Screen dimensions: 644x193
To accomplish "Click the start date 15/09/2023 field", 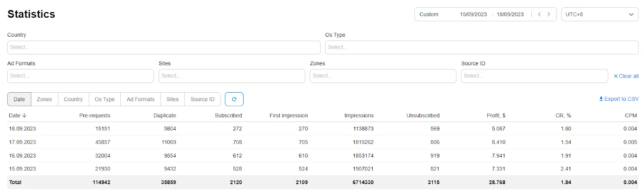I will coord(473,14).
